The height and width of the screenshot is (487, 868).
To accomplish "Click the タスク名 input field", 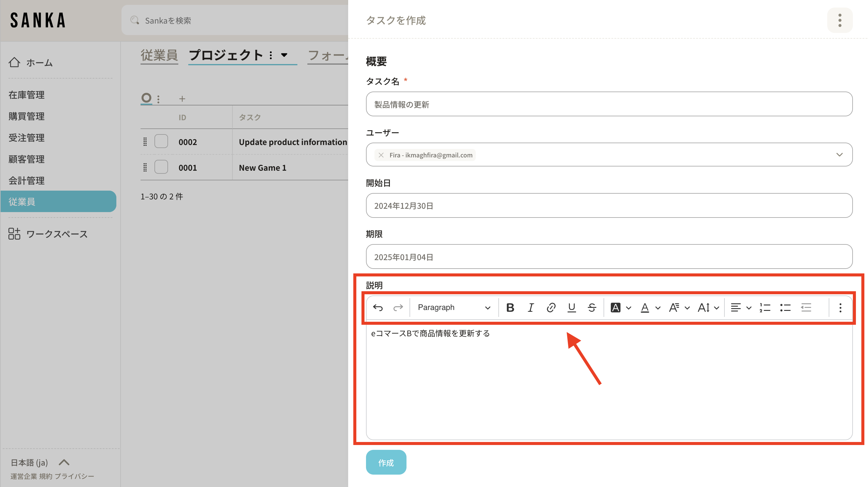I will click(609, 104).
